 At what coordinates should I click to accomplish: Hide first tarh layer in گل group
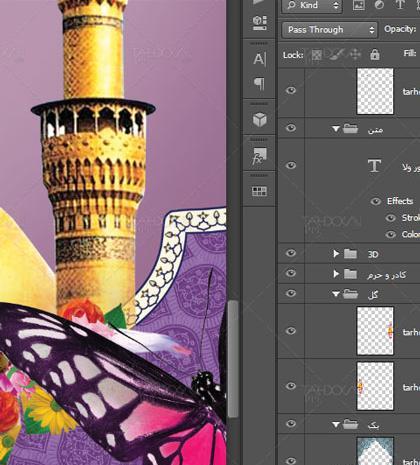coord(291,331)
